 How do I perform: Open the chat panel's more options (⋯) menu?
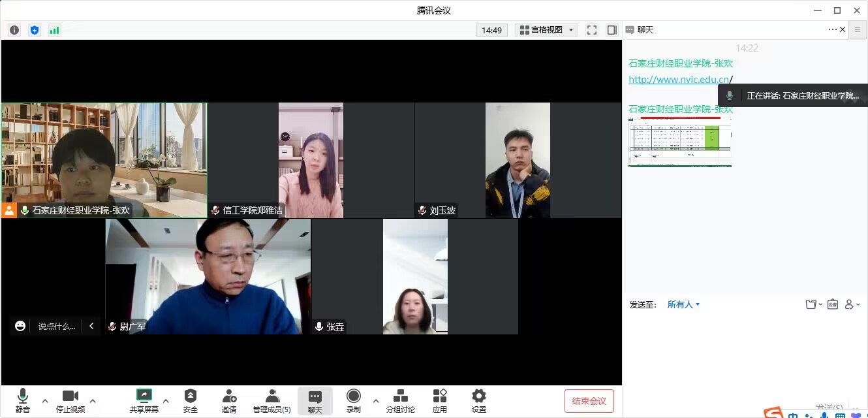click(x=832, y=29)
